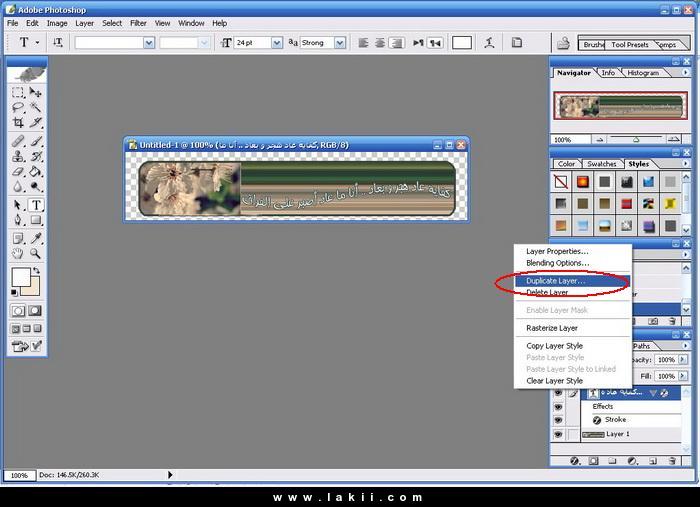Screen dimensions: 700x507
Task: Choose Copy Layer Style entry
Action: coord(573,346)
